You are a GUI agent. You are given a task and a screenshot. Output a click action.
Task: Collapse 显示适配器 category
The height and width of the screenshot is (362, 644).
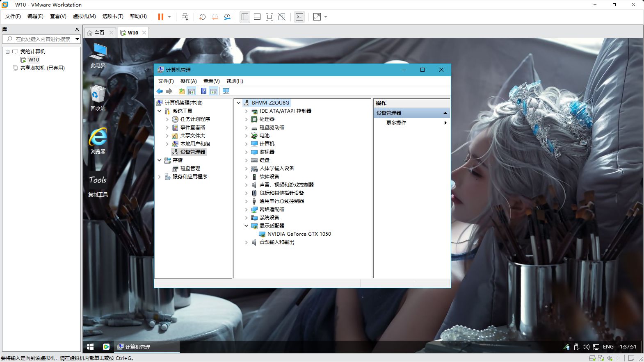pos(247,226)
